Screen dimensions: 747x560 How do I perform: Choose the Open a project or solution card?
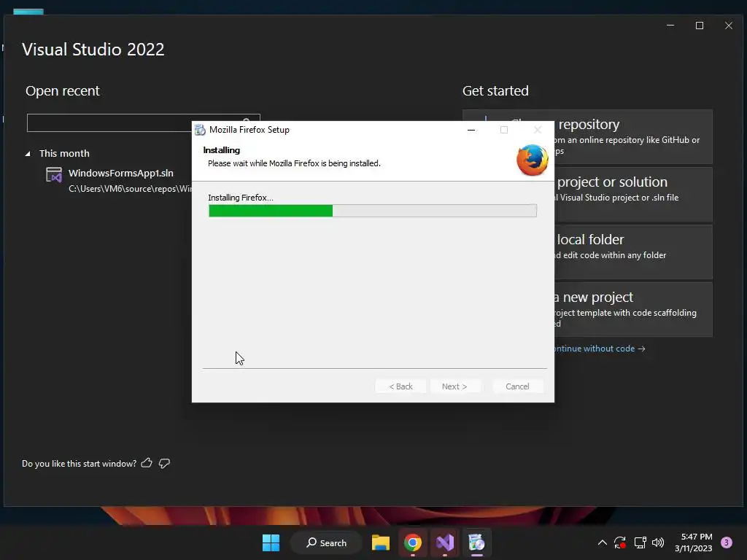pos(634,194)
